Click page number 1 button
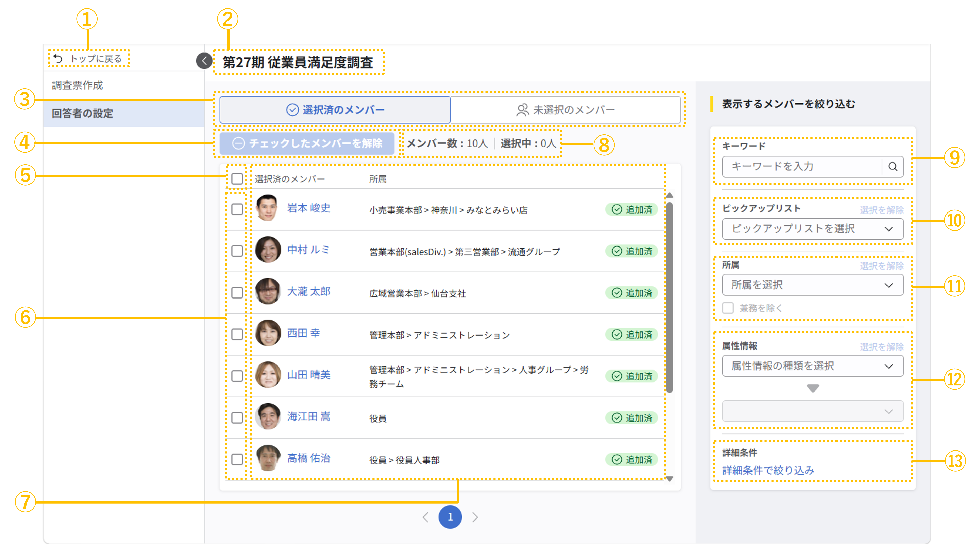The height and width of the screenshot is (544, 980). pyautogui.click(x=450, y=517)
